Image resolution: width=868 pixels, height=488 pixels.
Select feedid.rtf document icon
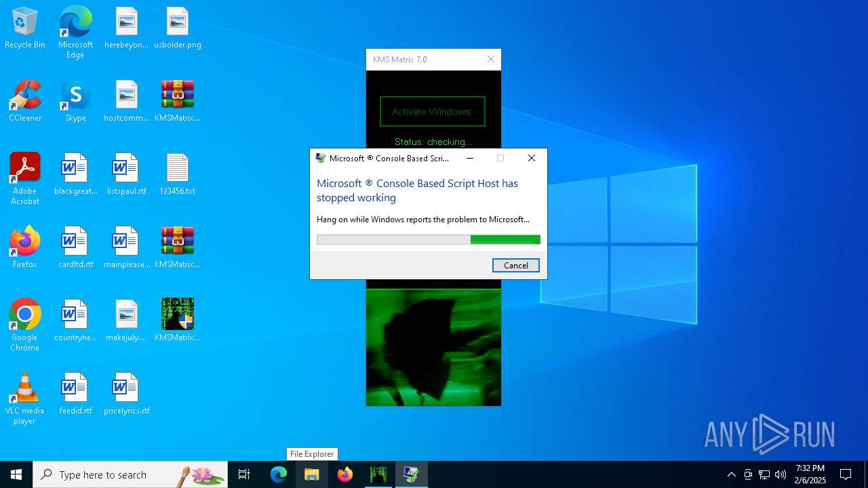pyautogui.click(x=75, y=394)
